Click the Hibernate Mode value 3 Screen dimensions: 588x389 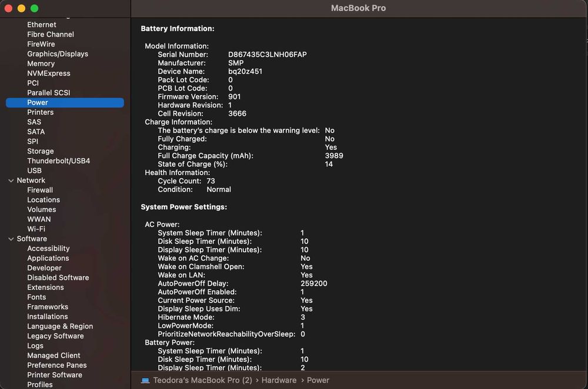tap(303, 317)
